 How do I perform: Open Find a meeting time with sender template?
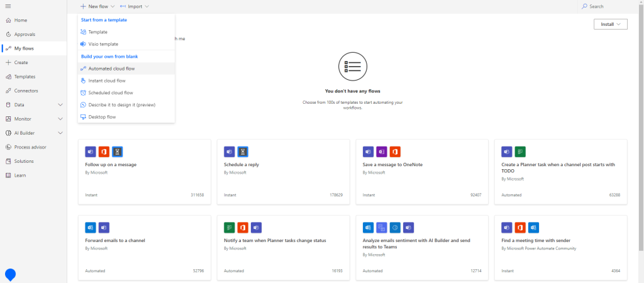click(561, 248)
